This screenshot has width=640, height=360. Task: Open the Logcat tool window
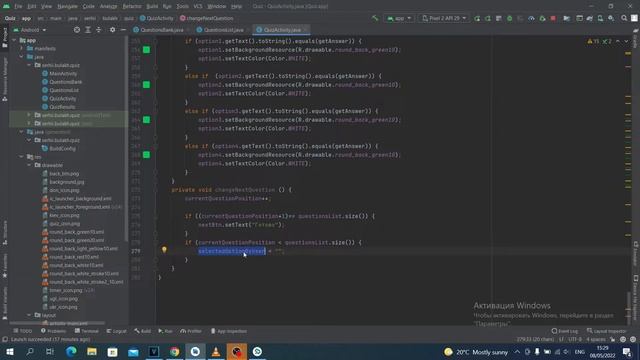117,331
